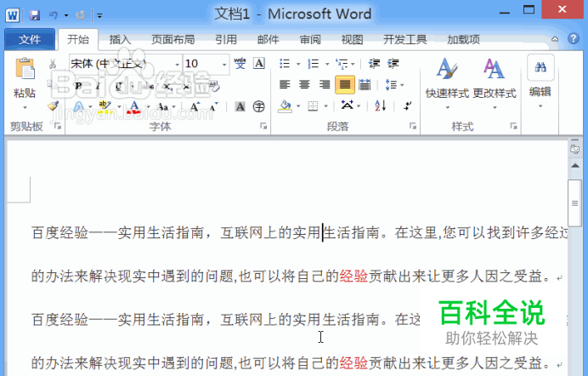Image resolution: width=588 pixels, height=376 pixels.
Task: Switch to the Developer (开发工具) tab
Action: 404,39
